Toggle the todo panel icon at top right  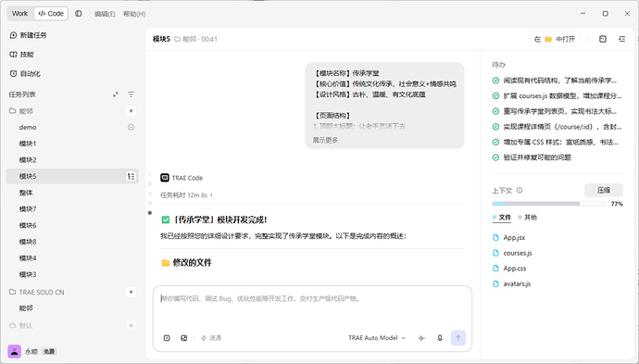click(x=622, y=39)
